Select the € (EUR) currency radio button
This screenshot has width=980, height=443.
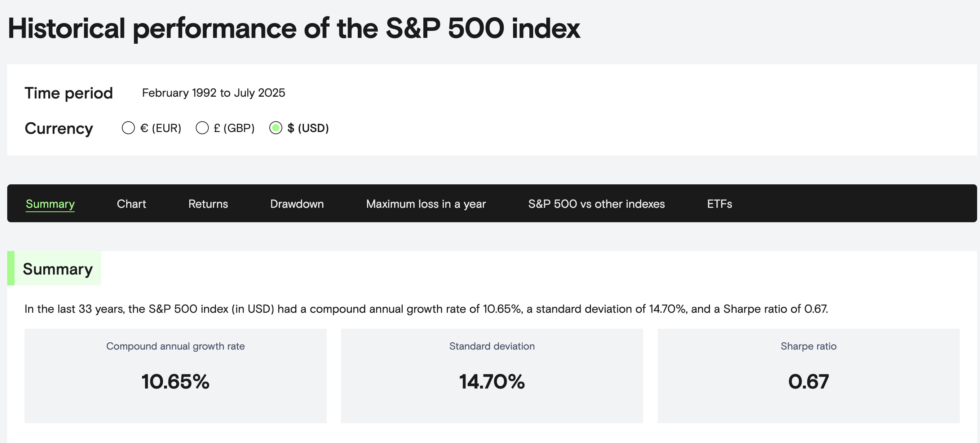[x=128, y=128]
